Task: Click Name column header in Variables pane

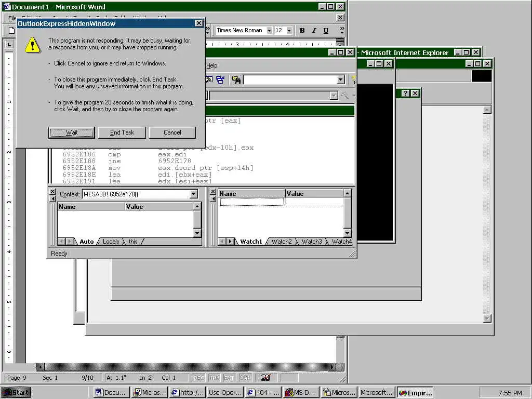Action: click(91, 206)
